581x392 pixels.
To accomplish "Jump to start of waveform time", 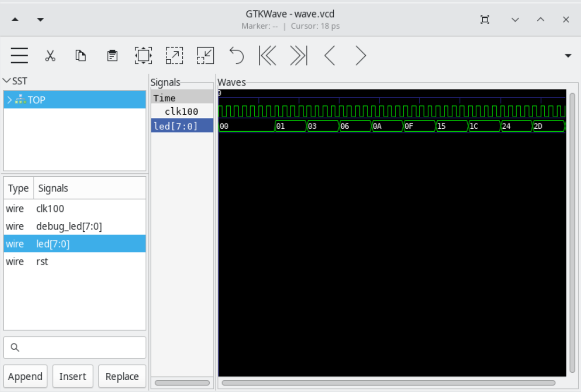I will (x=267, y=55).
